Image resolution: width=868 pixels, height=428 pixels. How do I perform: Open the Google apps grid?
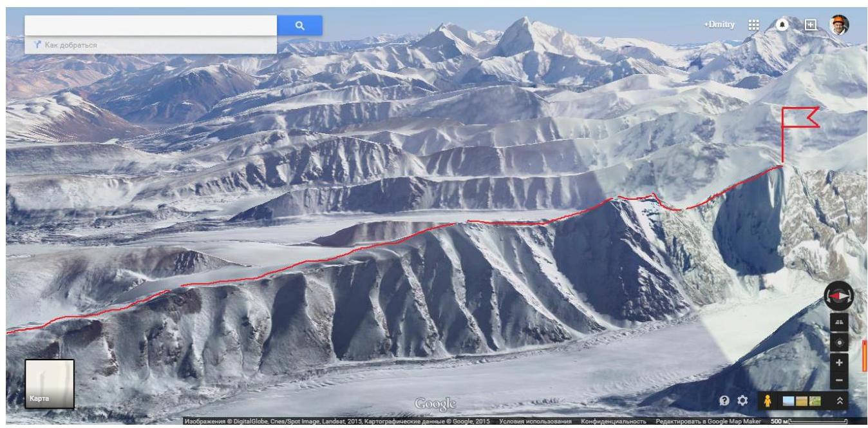click(753, 24)
